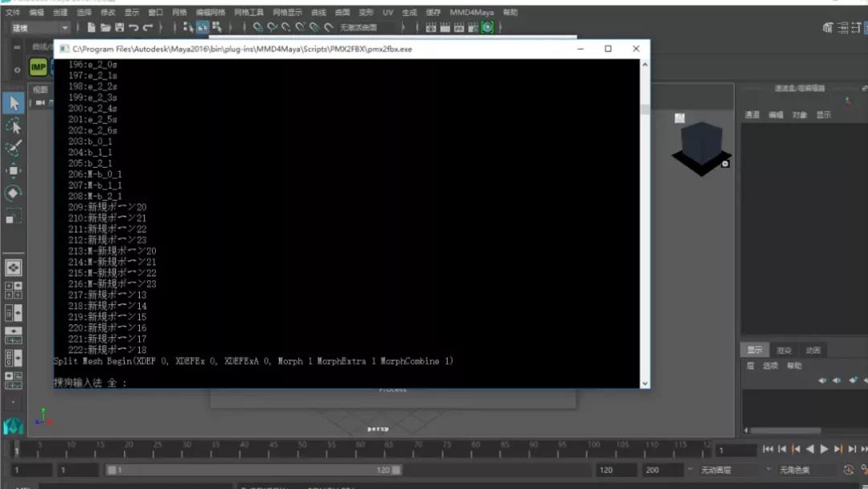868x489 pixels.
Task: Click the range slider end handle
Action: 396,470
